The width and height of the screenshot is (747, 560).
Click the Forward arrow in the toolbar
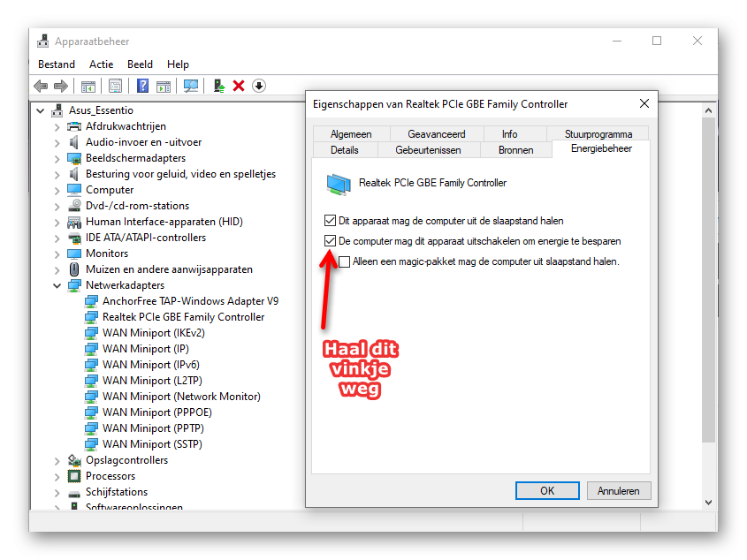(x=61, y=87)
